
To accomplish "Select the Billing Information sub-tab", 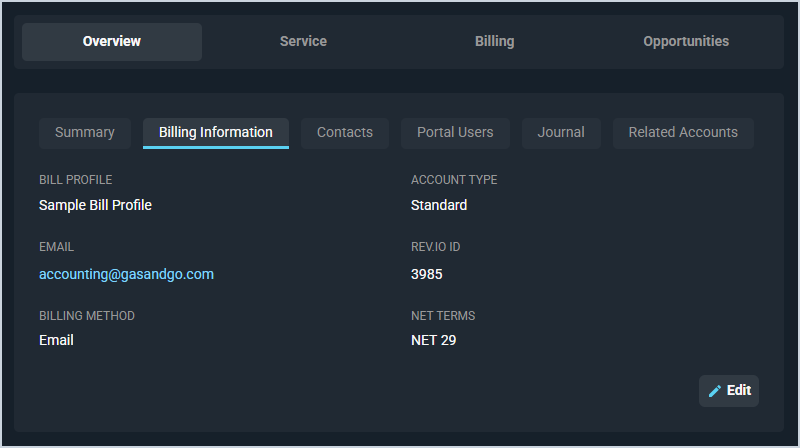I will pyautogui.click(x=216, y=133).
